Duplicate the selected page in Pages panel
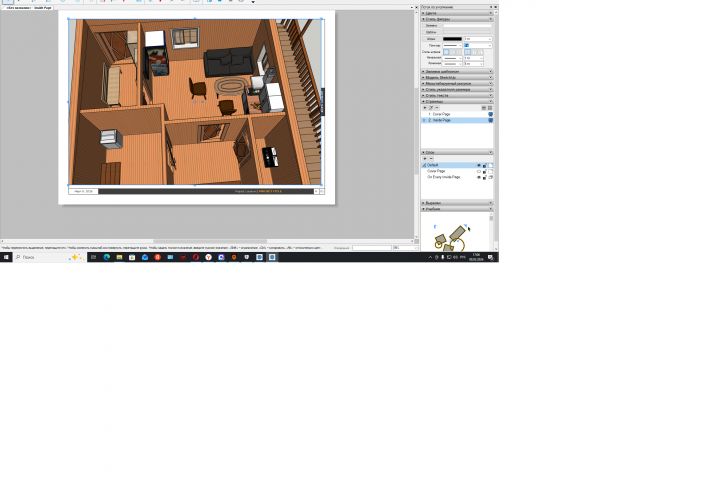Screen dimensions: 720x480 (x=431, y=107)
